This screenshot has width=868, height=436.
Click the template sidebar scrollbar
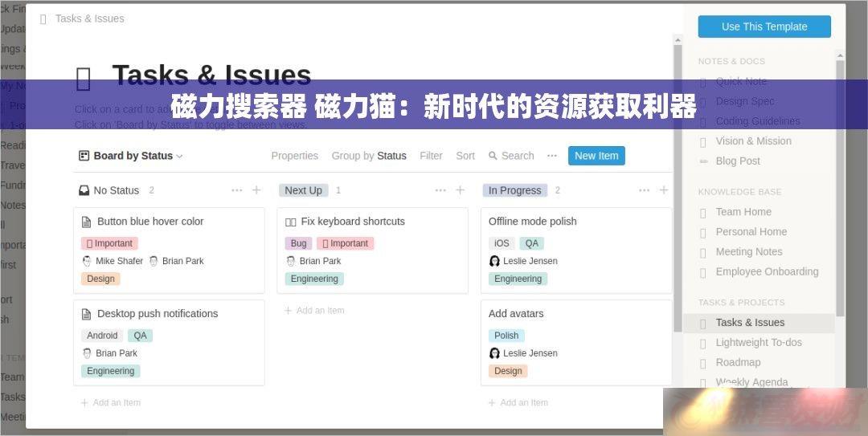pos(840,188)
